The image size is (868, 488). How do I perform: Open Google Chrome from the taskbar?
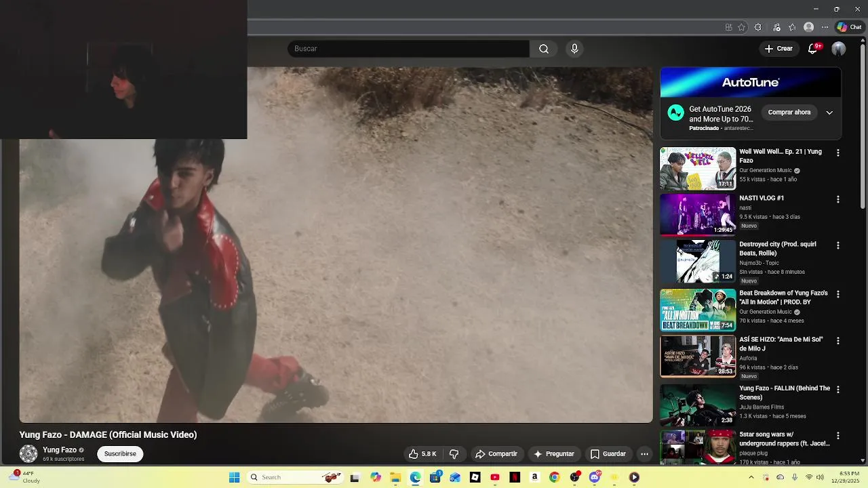554,477
